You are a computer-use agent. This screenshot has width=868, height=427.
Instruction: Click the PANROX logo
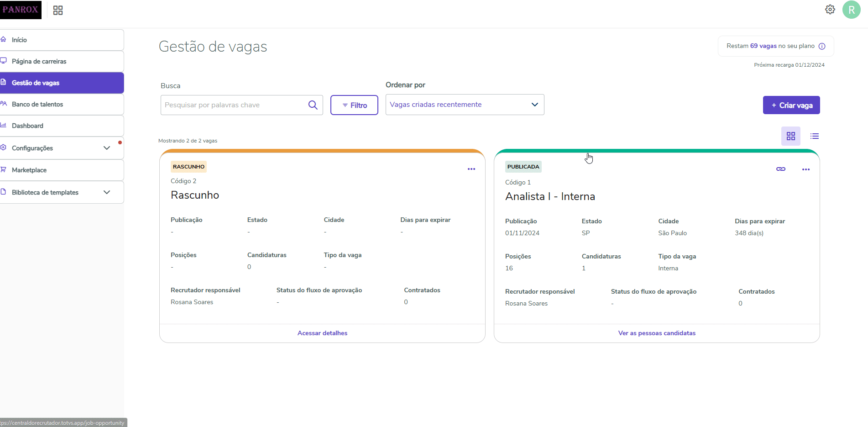[21, 10]
